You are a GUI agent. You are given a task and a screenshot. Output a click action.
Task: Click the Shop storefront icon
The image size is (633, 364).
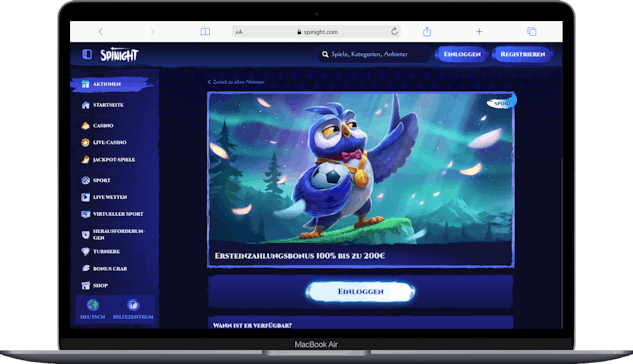pyautogui.click(x=85, y=285)
